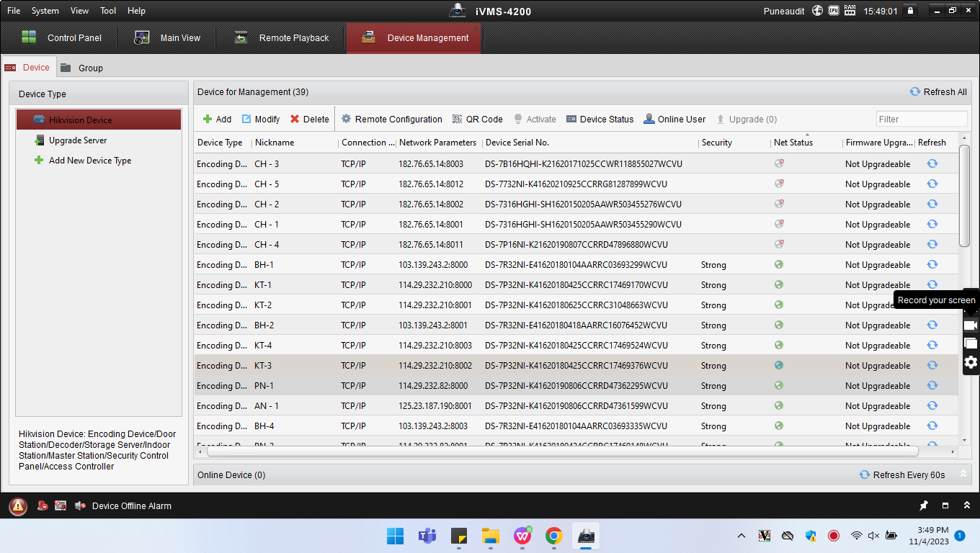Click the address 182.76.65.14:8011
Viewport: 980px width, 553px height.
click(431, 245)
